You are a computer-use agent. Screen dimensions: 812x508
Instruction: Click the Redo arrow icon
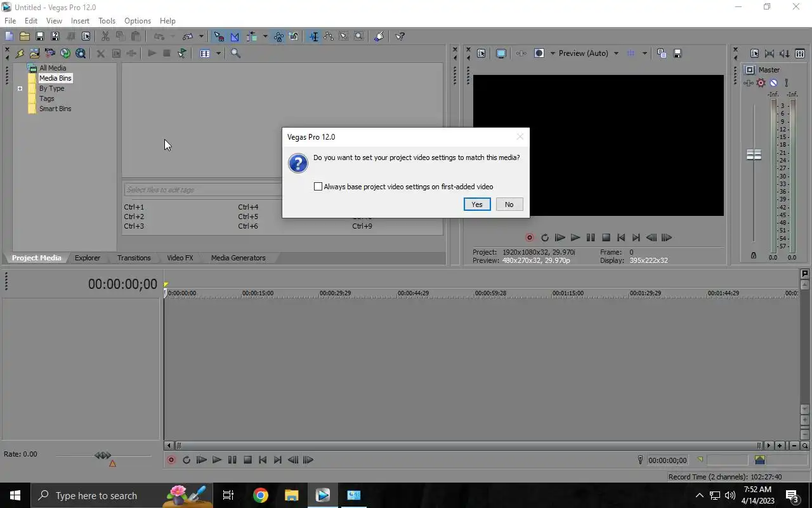pyautogui.click(x=188, y=36)
